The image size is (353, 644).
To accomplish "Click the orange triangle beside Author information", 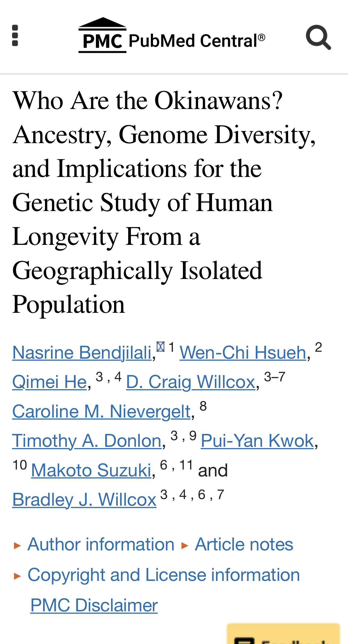I will [17, 545].
